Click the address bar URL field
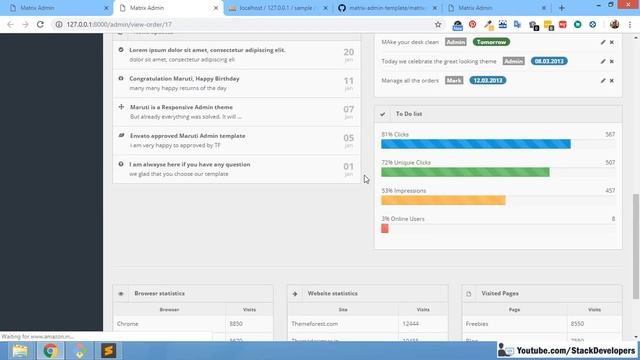The width and height of the screenshot is (640, 360). [245, 24]
